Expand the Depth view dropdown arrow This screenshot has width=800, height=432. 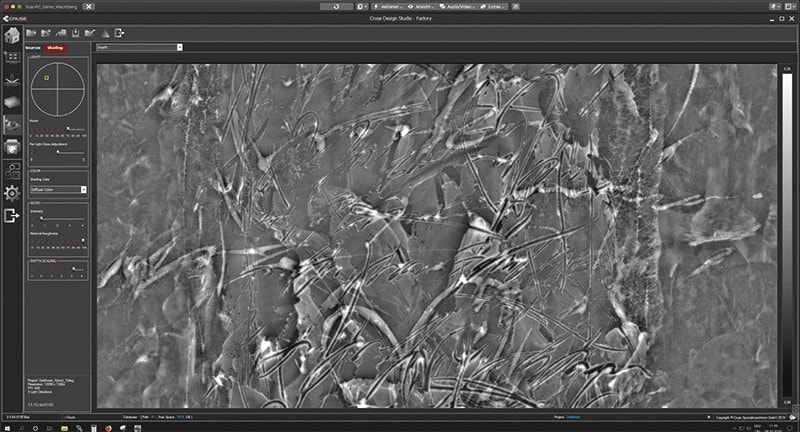tap(180, 47)
